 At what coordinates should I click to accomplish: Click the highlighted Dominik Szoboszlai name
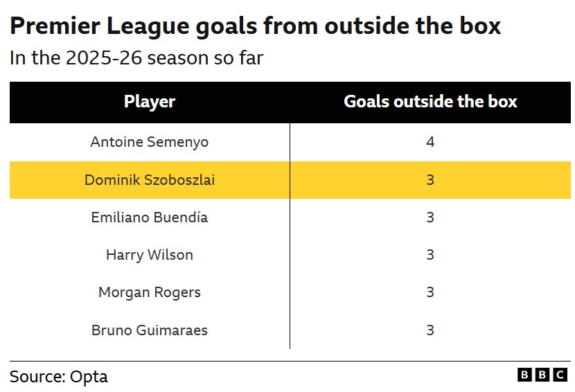click(150, 180)
